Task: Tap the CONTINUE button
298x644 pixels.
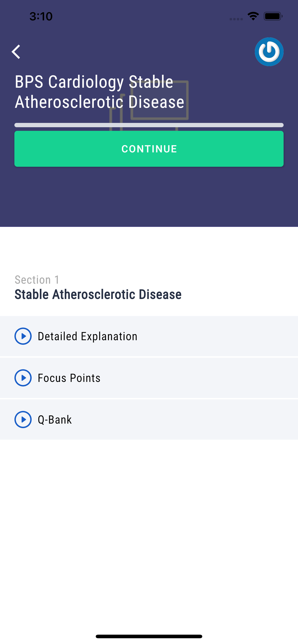Action: [149, 149]
